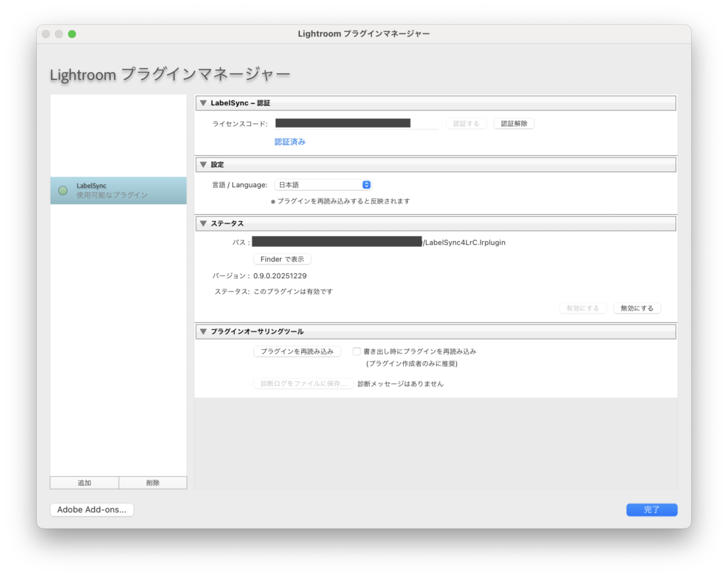Click the green zoom window button
The height and width of the screenshot is (577, 728).
pyautogui.click(x=72, y=34)
